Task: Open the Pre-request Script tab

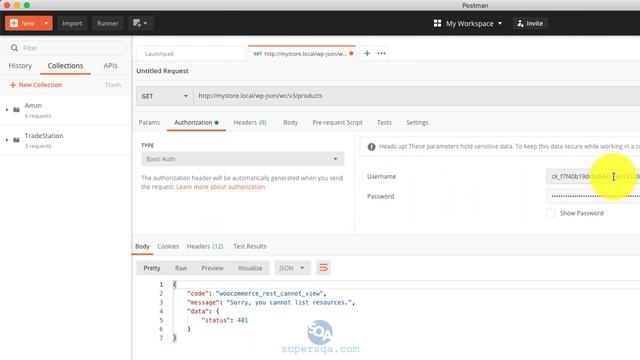Action: [x=337, y=122]
